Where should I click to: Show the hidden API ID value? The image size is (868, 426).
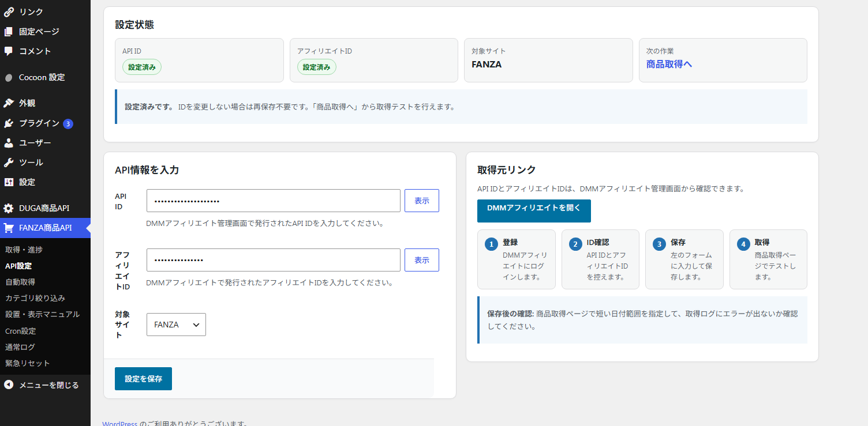(422, 201)
